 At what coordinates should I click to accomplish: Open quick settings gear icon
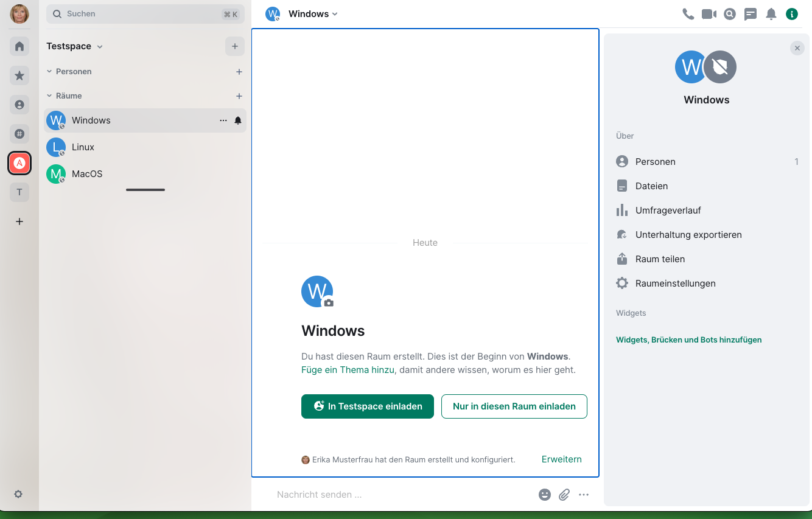(x=18, y=494)
